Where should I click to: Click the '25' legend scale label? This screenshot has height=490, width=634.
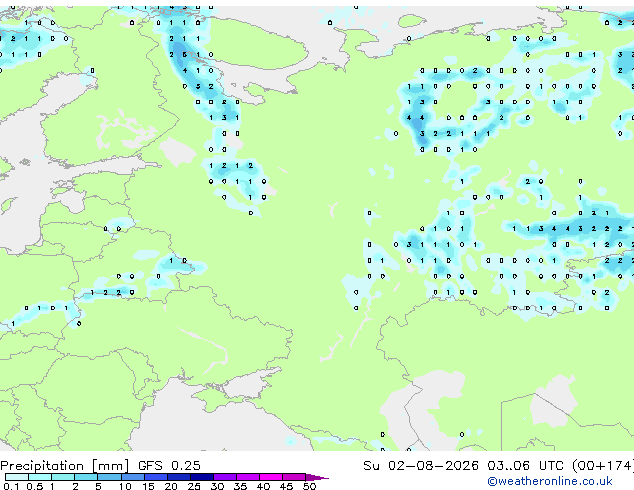click(194, 486)
